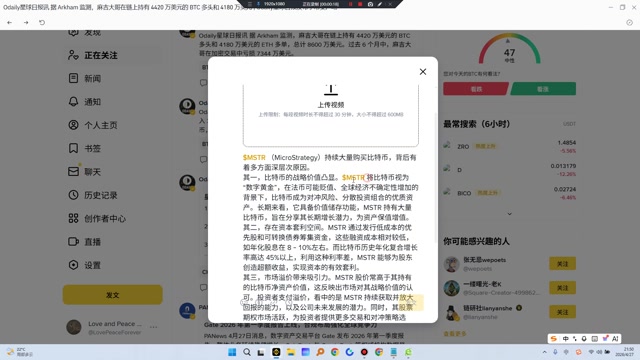Click the person icon next to 个人主页
Viewport: 640px width, 360px height.
point(73,125)
